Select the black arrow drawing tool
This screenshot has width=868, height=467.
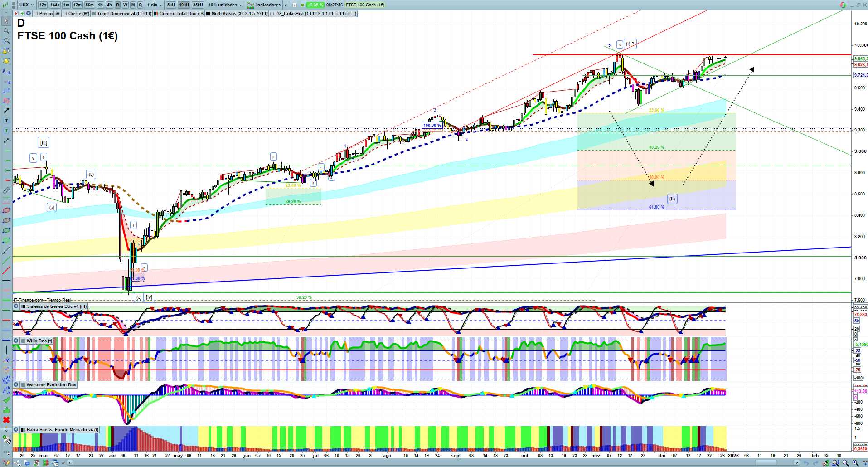[6, 111]
